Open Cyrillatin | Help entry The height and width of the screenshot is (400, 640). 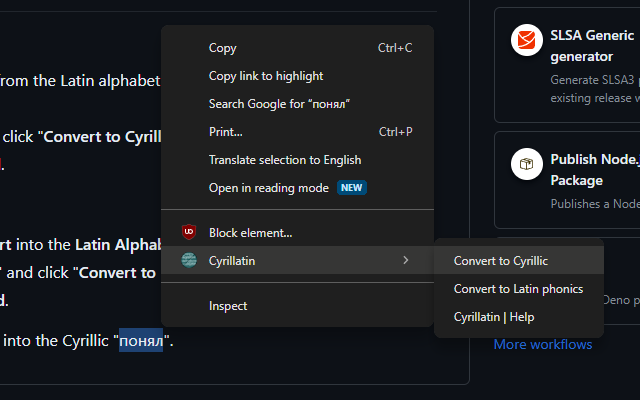(494, 317)
